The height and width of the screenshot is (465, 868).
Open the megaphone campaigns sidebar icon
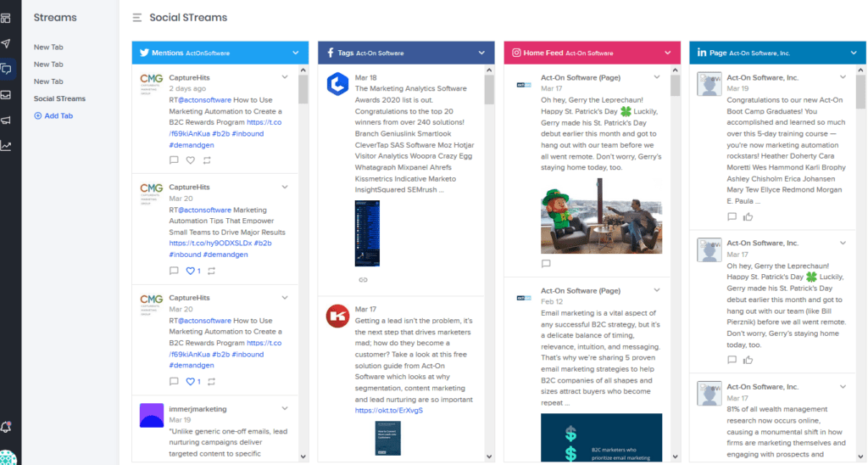(6, 120)
